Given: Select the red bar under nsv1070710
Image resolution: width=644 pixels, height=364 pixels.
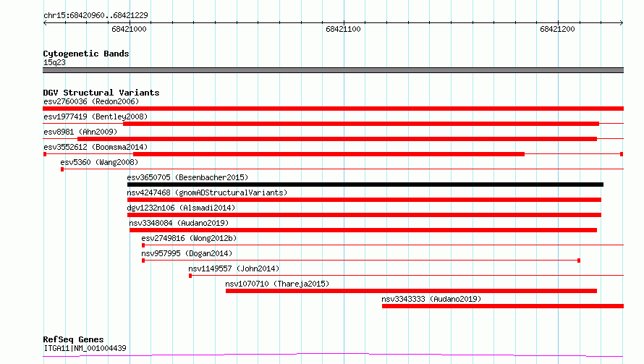Looking at the screenshot, I should pyautogui.click(x=411, y=291).
